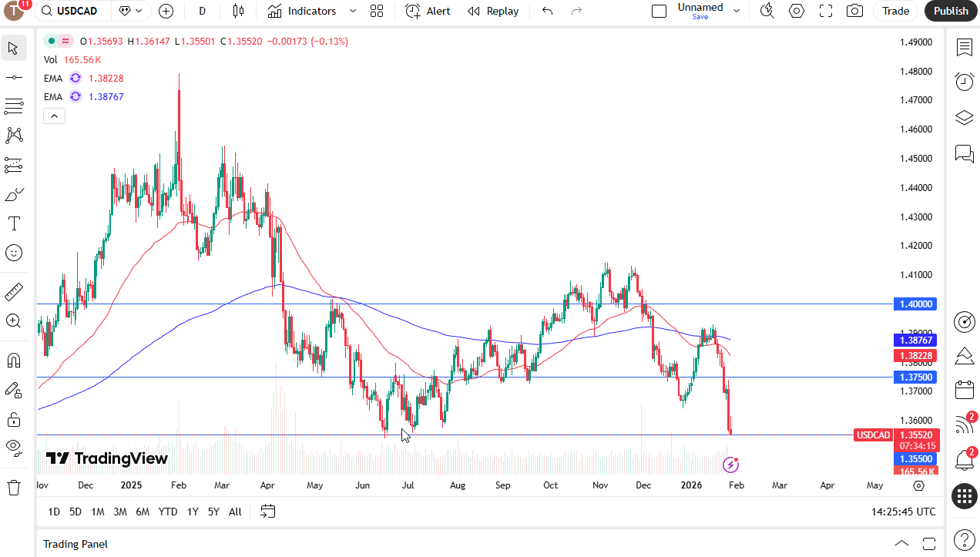This screenshot has width=980, height=557.
Task: Switch to 5D time range
Action: [76, 512]
